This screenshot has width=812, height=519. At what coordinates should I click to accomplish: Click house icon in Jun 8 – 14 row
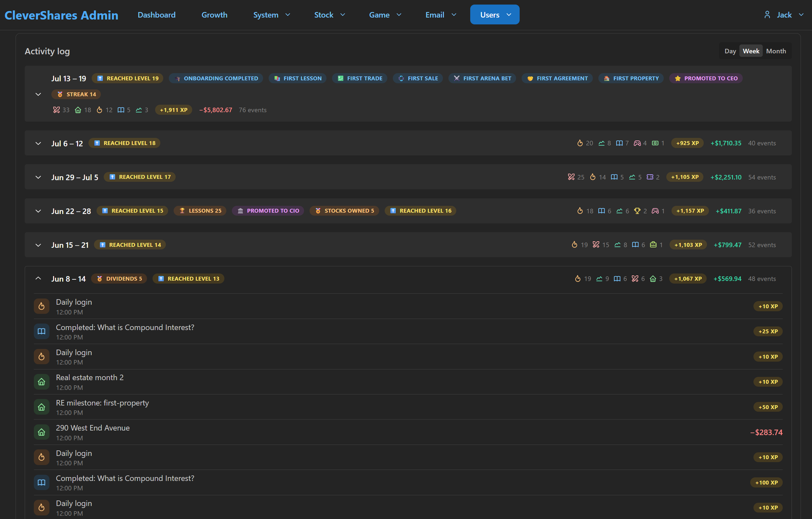pos(653,279)
